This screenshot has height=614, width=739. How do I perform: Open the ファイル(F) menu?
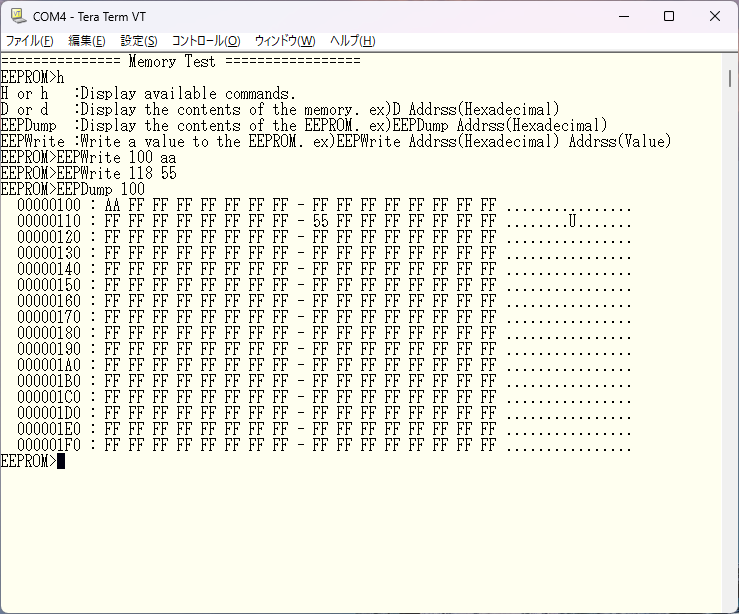30,41
